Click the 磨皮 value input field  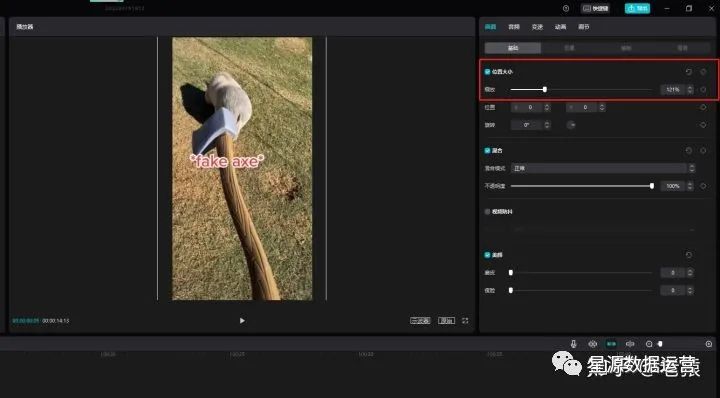coord(674,273)
